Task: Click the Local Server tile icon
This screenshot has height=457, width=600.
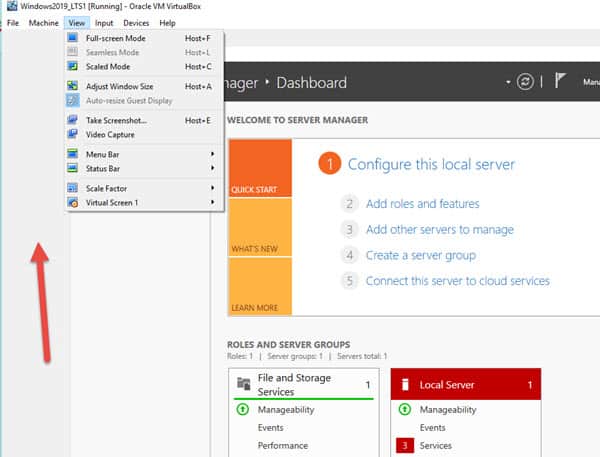Action: pyautogui.click(x=405, y=384)
